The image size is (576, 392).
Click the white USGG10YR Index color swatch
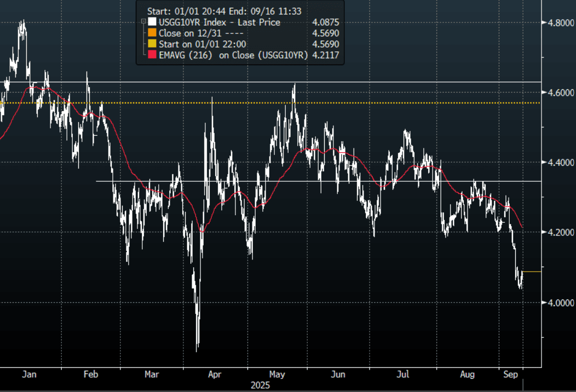pos(152,22)
